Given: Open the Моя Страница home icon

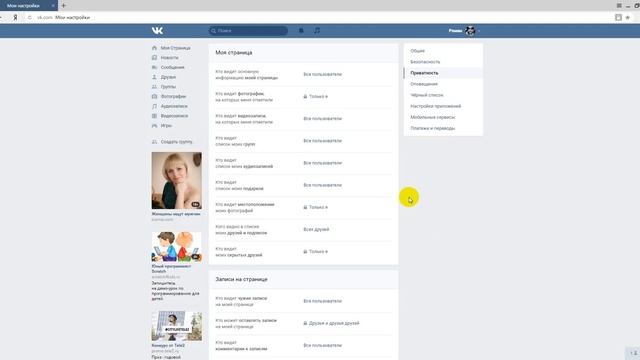Looking at the screenshot, I should (154, 48).
